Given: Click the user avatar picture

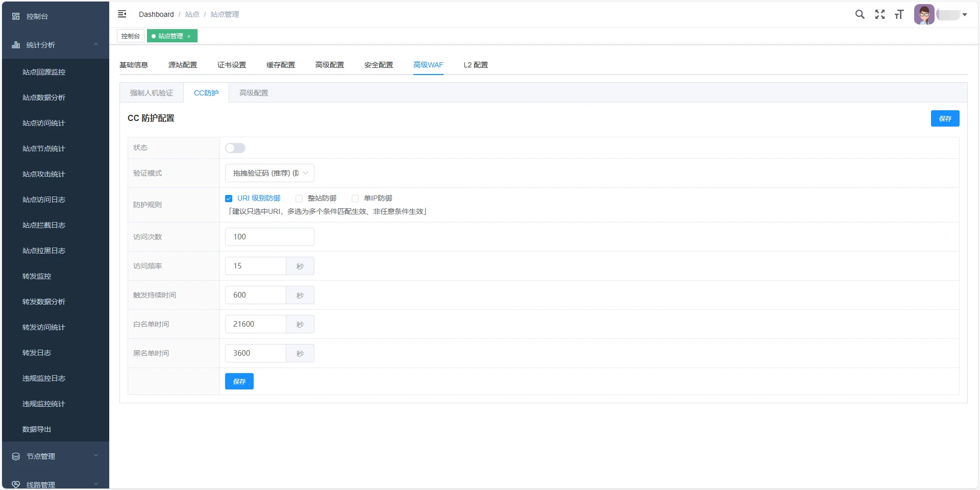Looking at the screenshot, I should 924,14.
